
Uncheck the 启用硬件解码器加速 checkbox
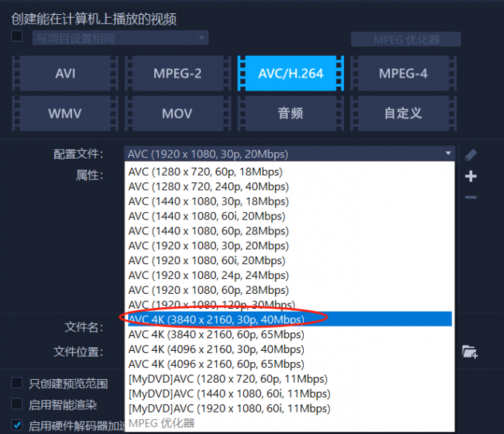tap(17, 425)
